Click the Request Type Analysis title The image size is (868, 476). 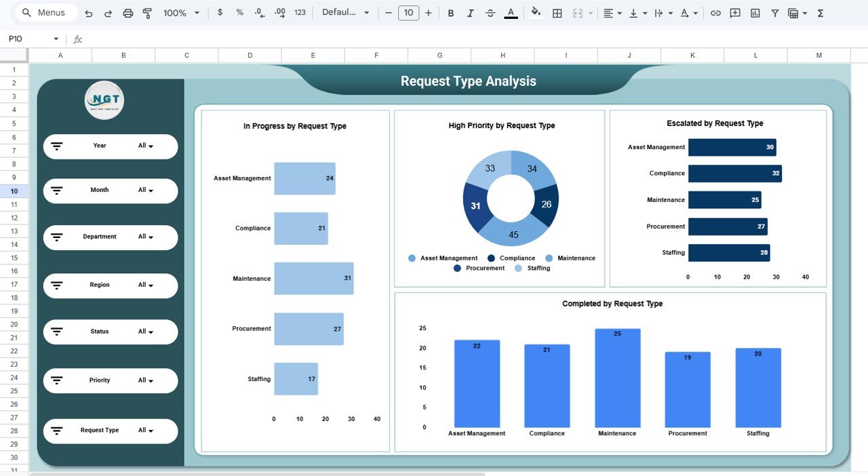(x=469, y=81)
